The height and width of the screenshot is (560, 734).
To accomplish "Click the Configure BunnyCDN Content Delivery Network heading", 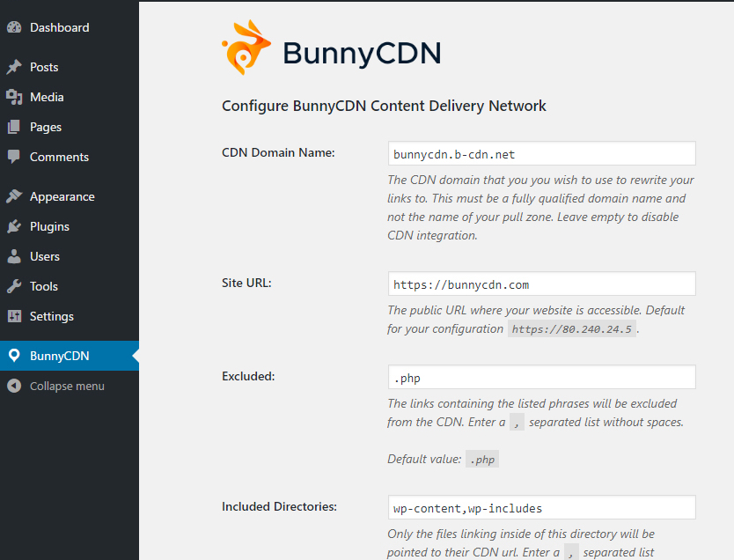I will [384, 106].
